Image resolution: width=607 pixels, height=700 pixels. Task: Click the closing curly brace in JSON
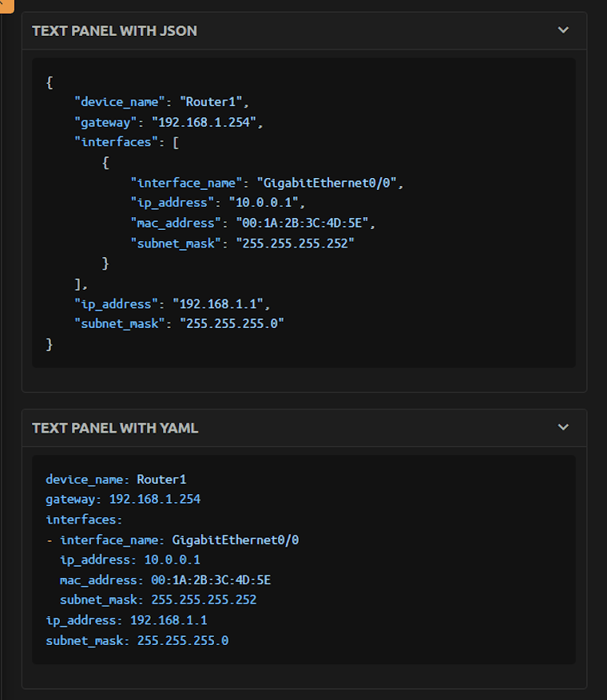pos(50,344)
